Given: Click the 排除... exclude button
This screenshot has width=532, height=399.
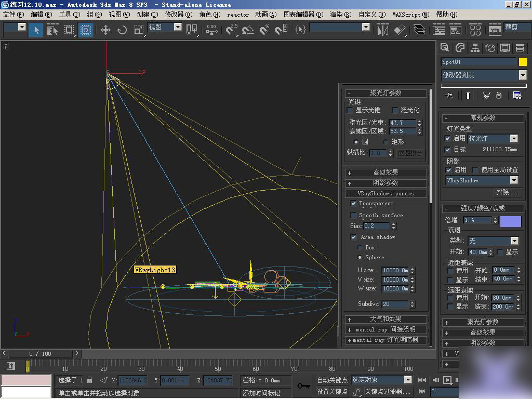Looking at the screenshot, I should coord(507,192).
